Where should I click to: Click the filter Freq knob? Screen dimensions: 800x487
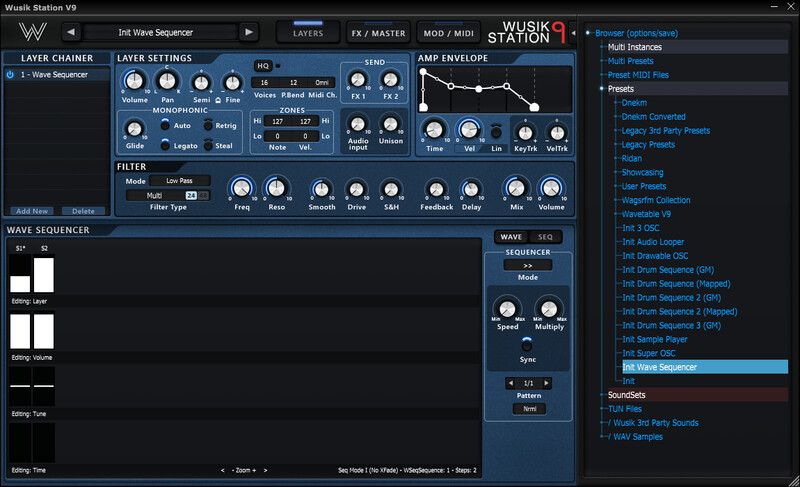[x=242, y=188]
